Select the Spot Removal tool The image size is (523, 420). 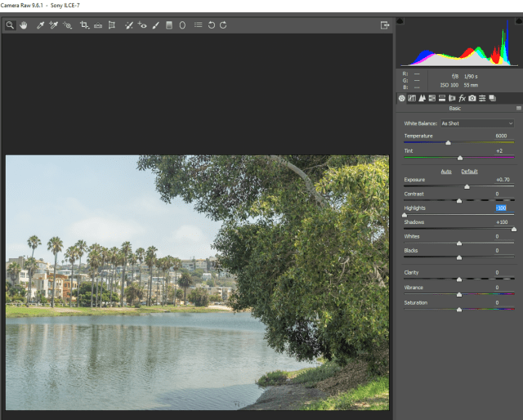click(128, 25)
